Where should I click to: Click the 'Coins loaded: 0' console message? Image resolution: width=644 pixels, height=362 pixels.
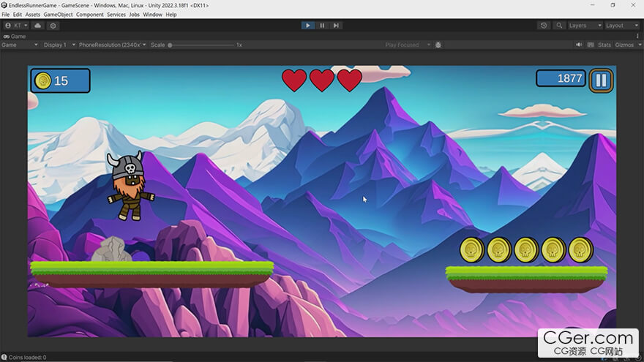(27, 358)
